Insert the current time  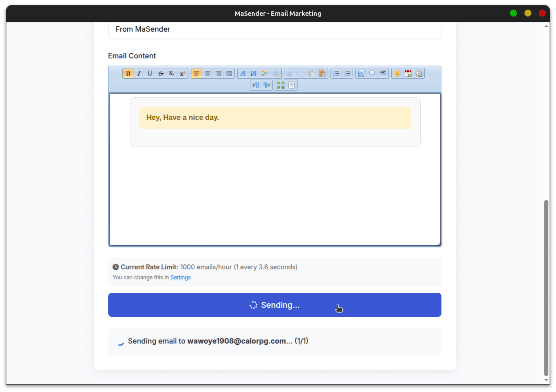pos(419,73)
